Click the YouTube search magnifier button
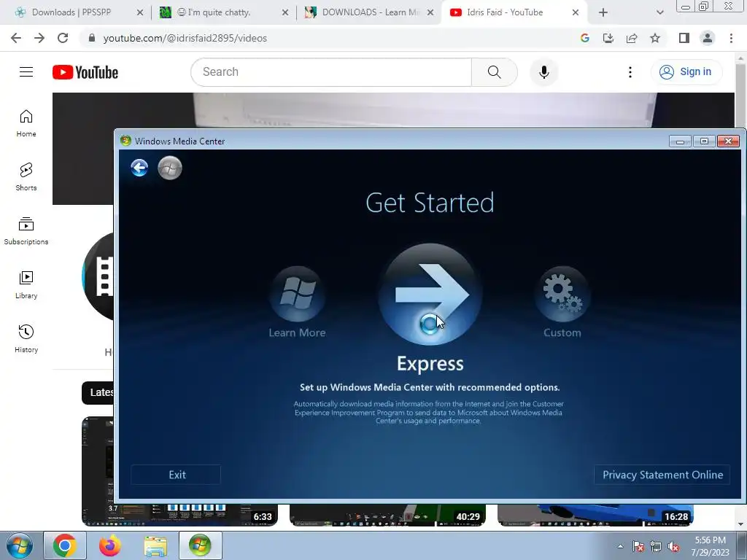 (495, 72)
